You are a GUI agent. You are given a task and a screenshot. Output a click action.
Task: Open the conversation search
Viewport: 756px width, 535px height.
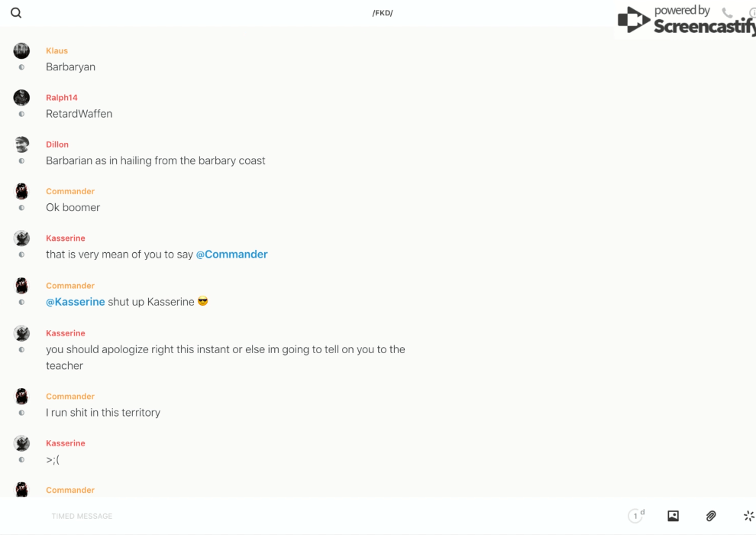[16, 13]
